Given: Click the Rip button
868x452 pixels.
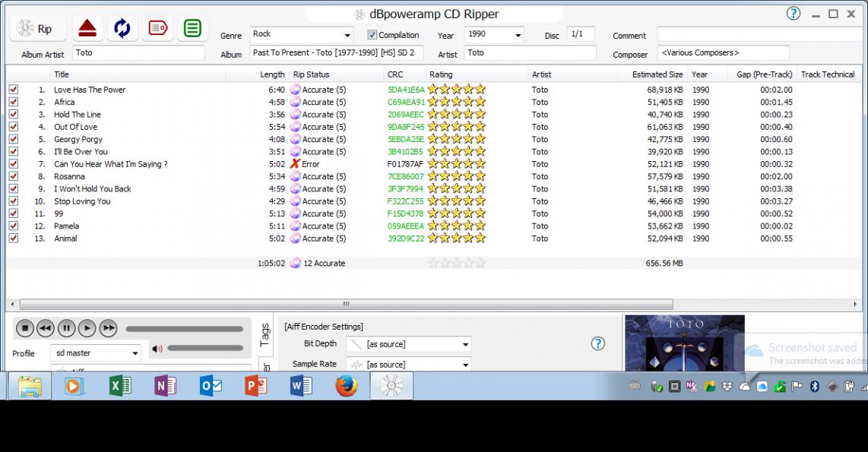Looking at the screenshot, I should (36, 29).
